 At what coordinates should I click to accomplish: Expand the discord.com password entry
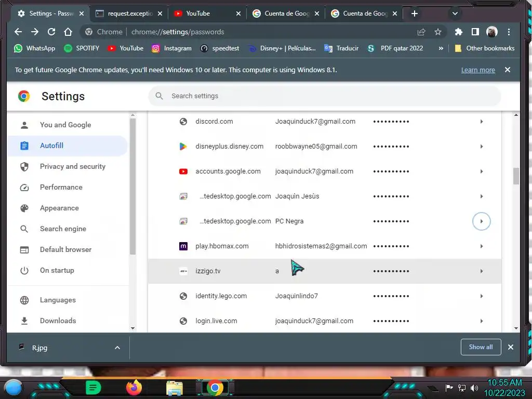click(x=482, y=122)
